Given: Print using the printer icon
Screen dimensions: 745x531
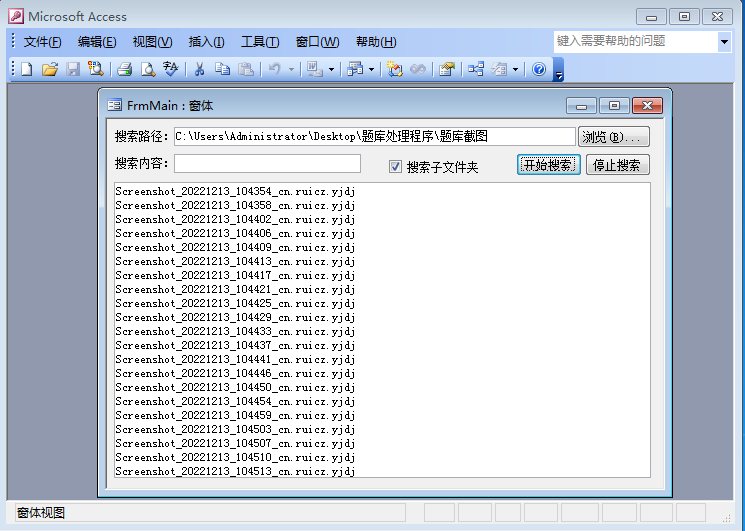Looking at the screenshot, I should pyautogui.click(x=124, y=69).
